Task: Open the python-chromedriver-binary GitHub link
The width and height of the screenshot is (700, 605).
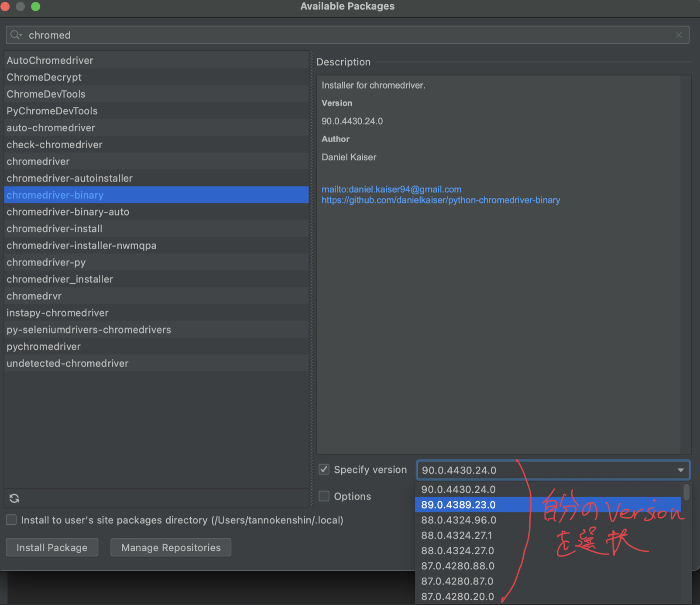Action: click(441, 200)
